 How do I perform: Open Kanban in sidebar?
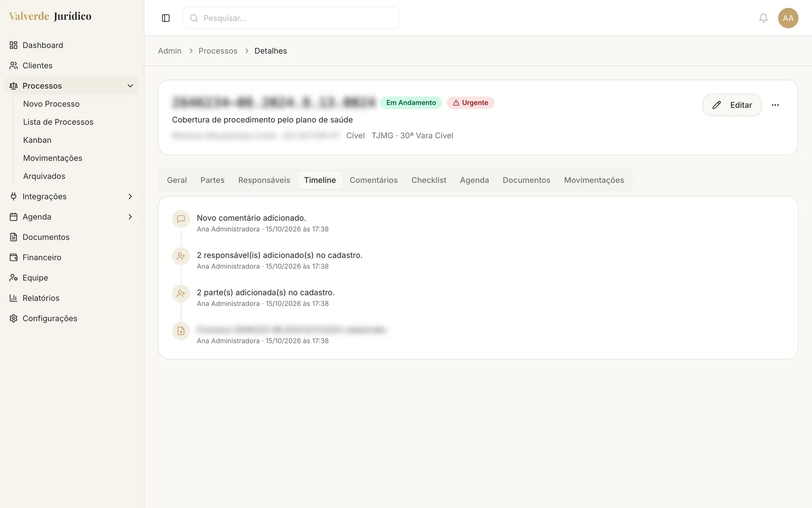pyautogui.click(x=37, y=140)
